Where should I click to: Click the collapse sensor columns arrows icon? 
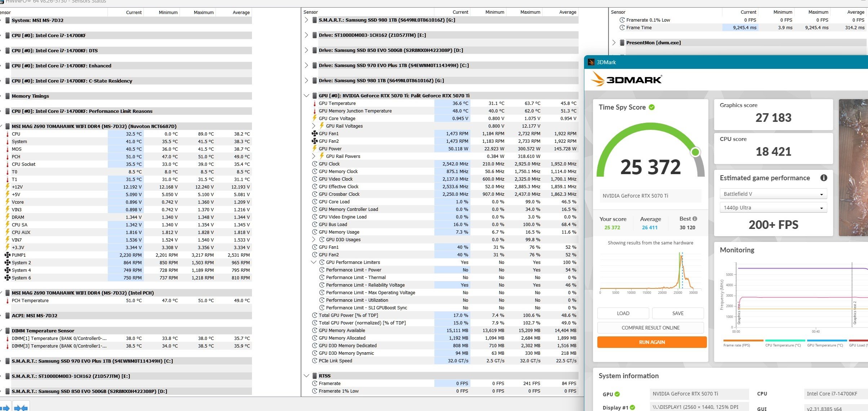pyautogui.click(x=21, y=408)
